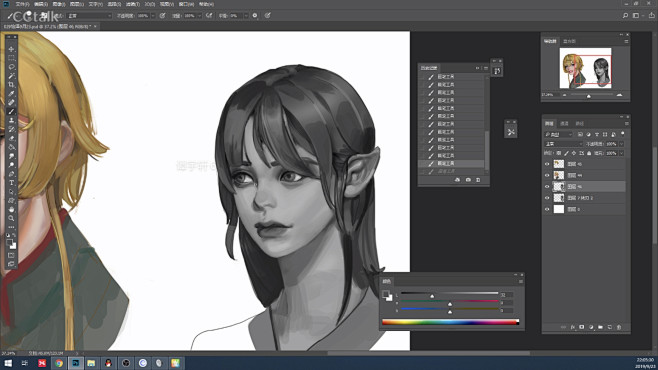Click the navigator preview thumbnail

pyautogui.click(x=585, y=68)
